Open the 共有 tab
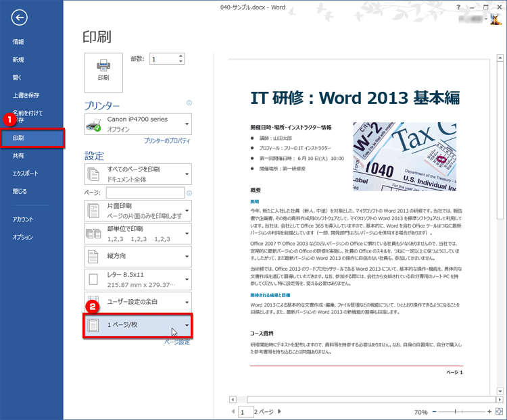 pos(18,156)
